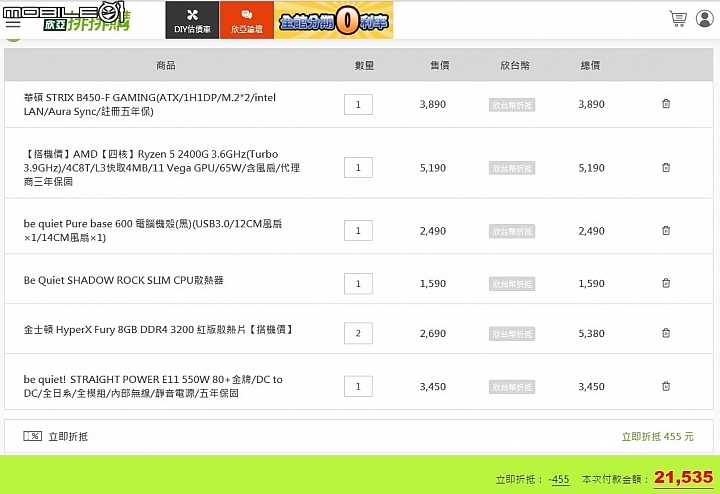Open the 華碩 STRIX B450-F GAMING product name

point(150,104)
